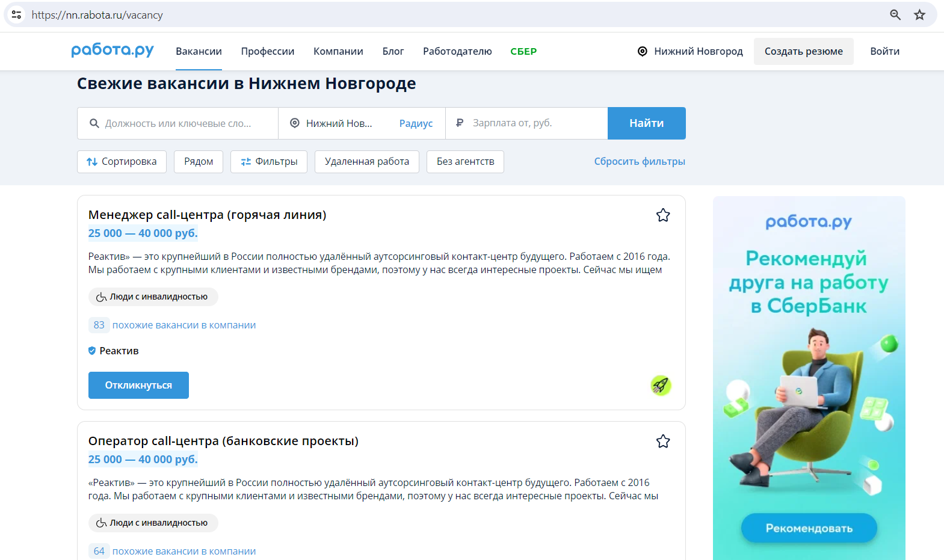Click Люди с инвалидностью tag on Менеджер card
944x560 pixels.
153,297
